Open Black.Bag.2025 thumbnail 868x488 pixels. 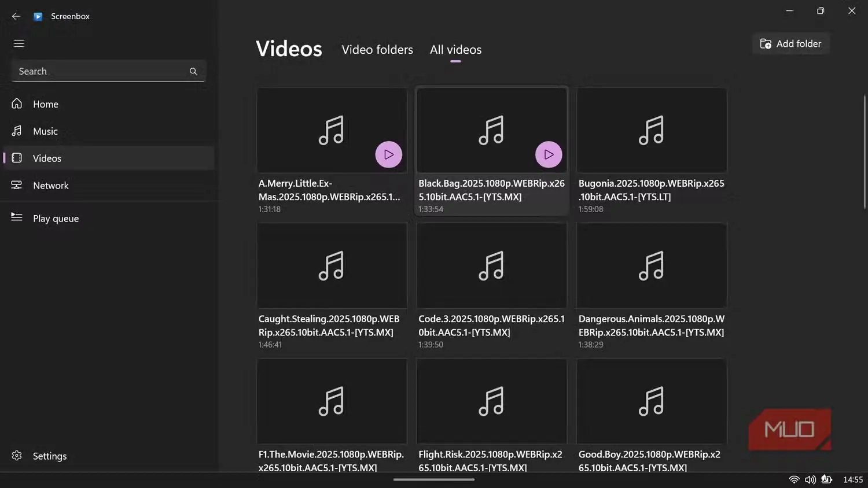(x=492, y=130)
